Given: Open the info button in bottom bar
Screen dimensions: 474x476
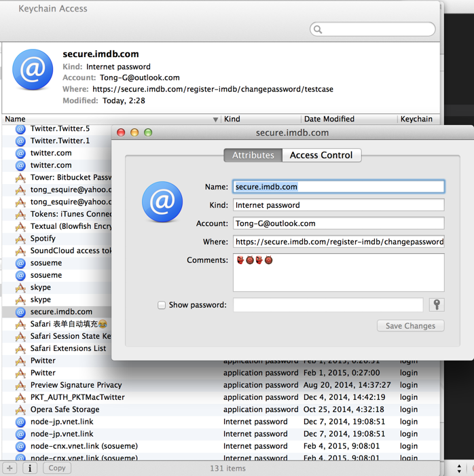Looking at the screenshot, I should (30, 468).
